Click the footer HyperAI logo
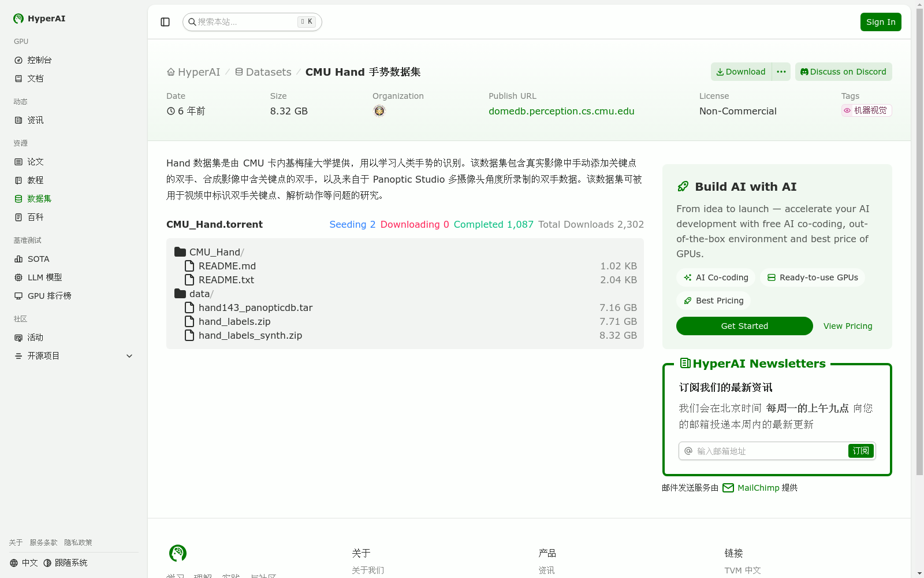 (x=178, y=553)
